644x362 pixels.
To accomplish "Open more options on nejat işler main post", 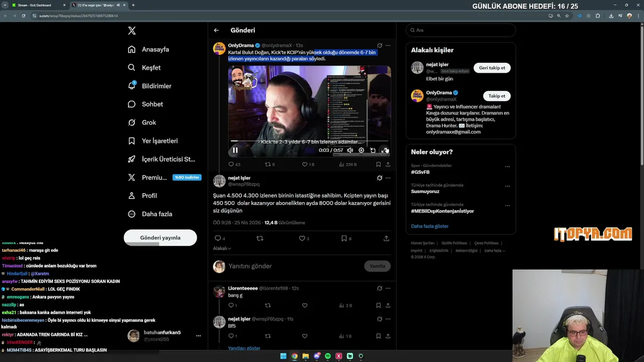I will coord(388,177).
